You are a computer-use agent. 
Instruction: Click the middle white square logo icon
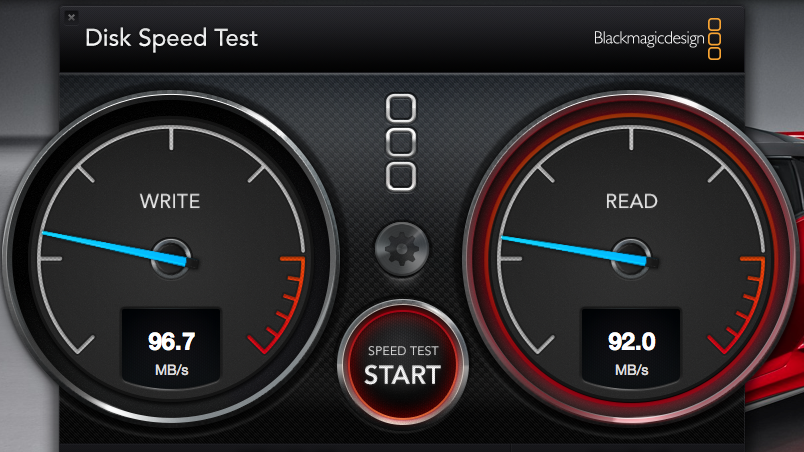401,142
